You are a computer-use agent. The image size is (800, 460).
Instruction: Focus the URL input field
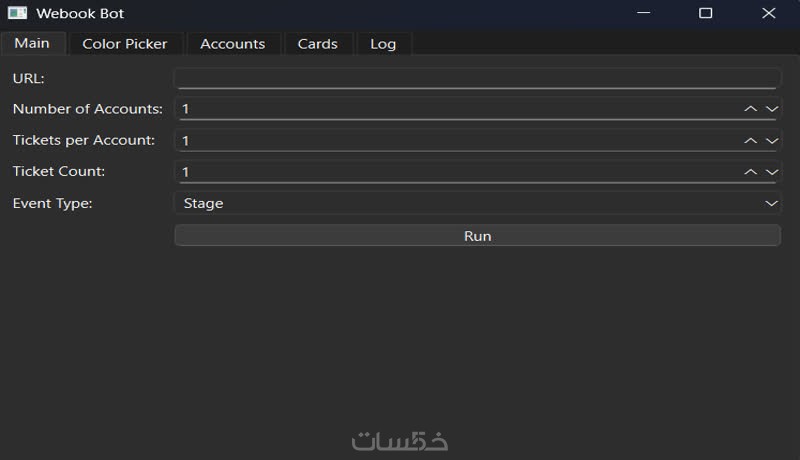coord(476,78)
